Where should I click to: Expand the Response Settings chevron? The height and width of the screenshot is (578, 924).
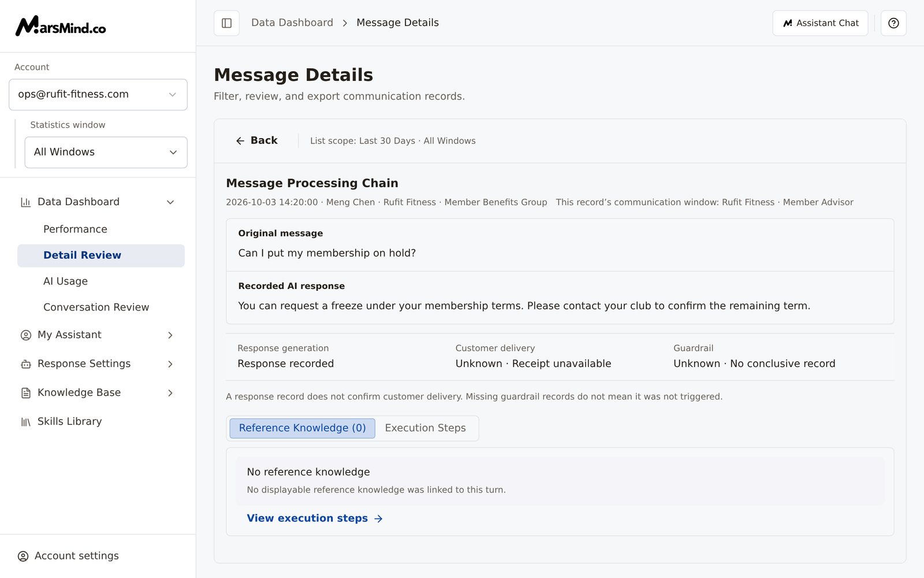click(x=170, y=364)
